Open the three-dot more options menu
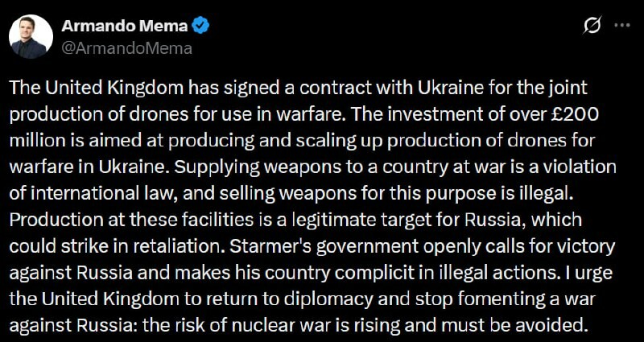 tap(621, 26)
